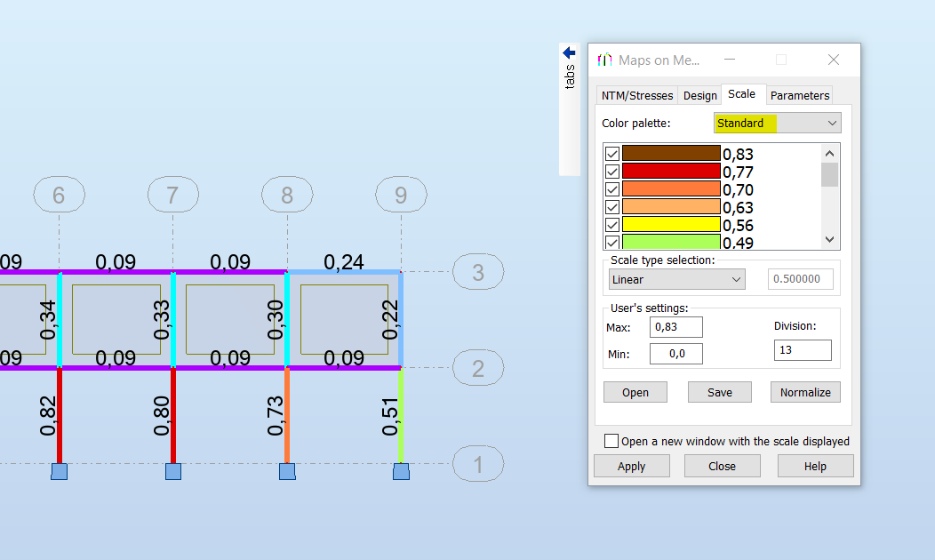
Task: Disable the 0,49 green color band
Action: click(x=611, y=244)
